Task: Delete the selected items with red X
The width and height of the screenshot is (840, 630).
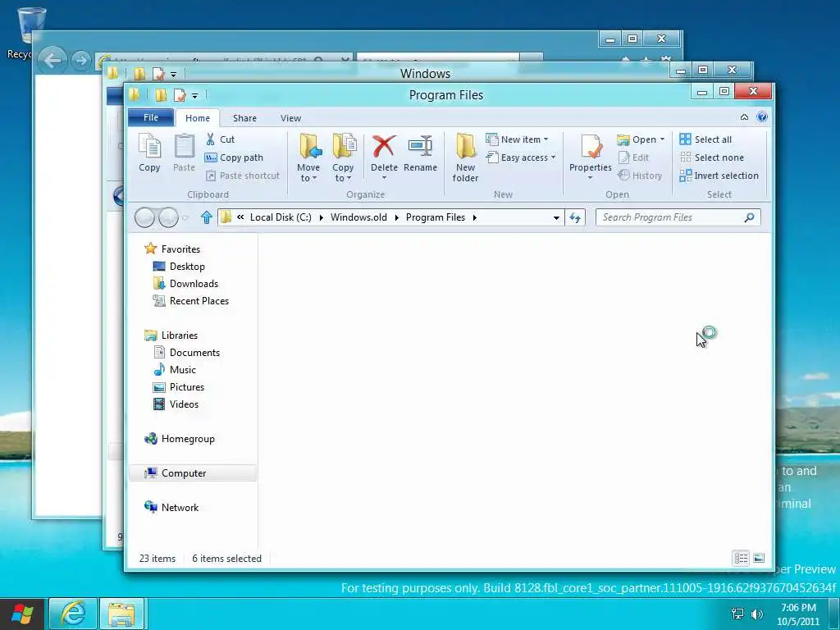Action: (x=384, y=157)
